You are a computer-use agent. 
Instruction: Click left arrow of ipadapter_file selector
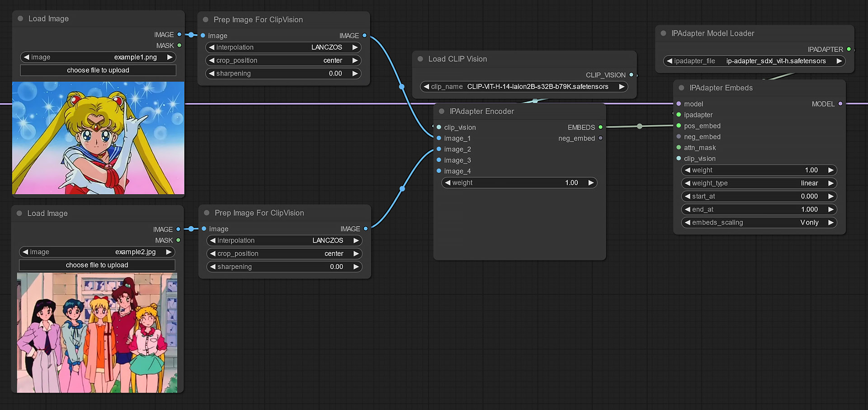tap(670, 61)
